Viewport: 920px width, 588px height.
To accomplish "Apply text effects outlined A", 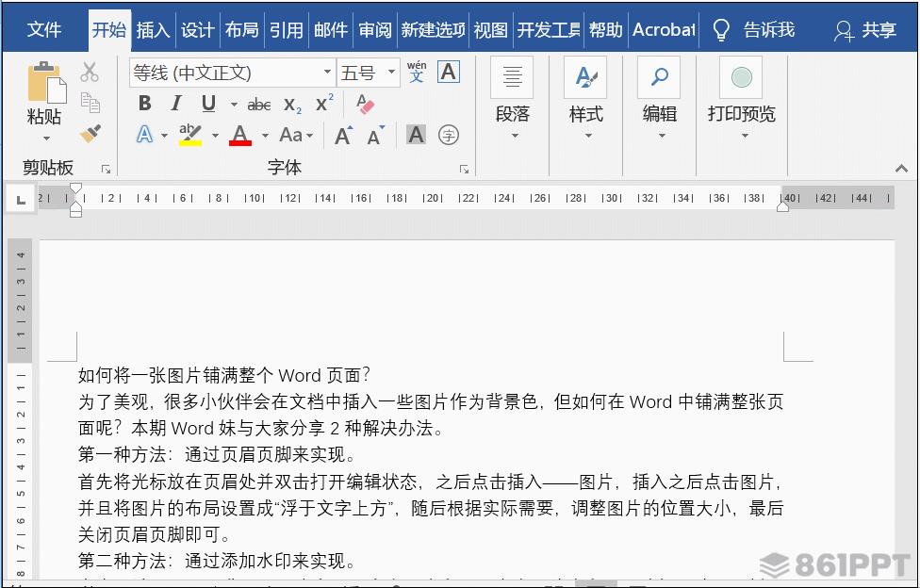I will click(x=144, y=135).
